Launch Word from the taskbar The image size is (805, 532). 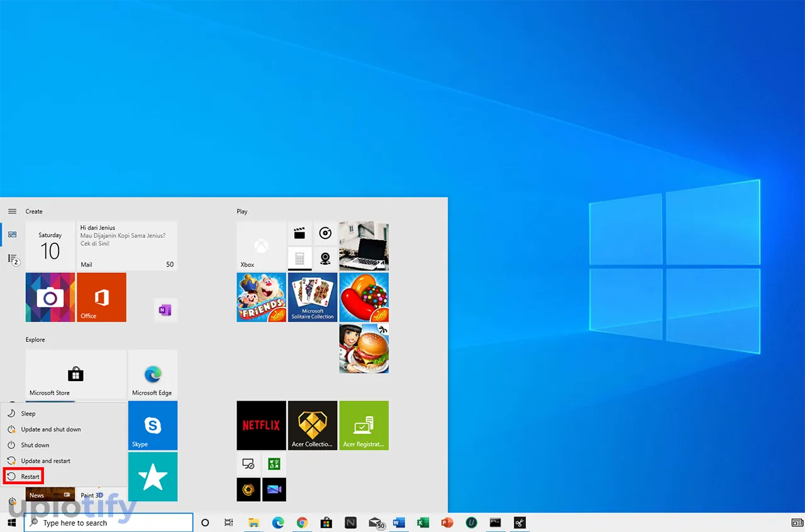[399, 523]
